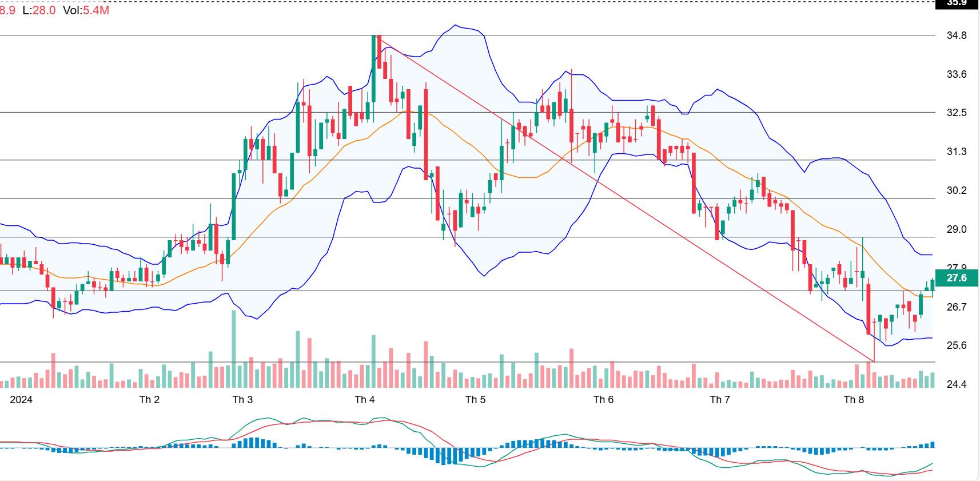This screenshot has width=980, height=481.
Task: Click the 30.2 price axis label
Action: pos(957,190)
